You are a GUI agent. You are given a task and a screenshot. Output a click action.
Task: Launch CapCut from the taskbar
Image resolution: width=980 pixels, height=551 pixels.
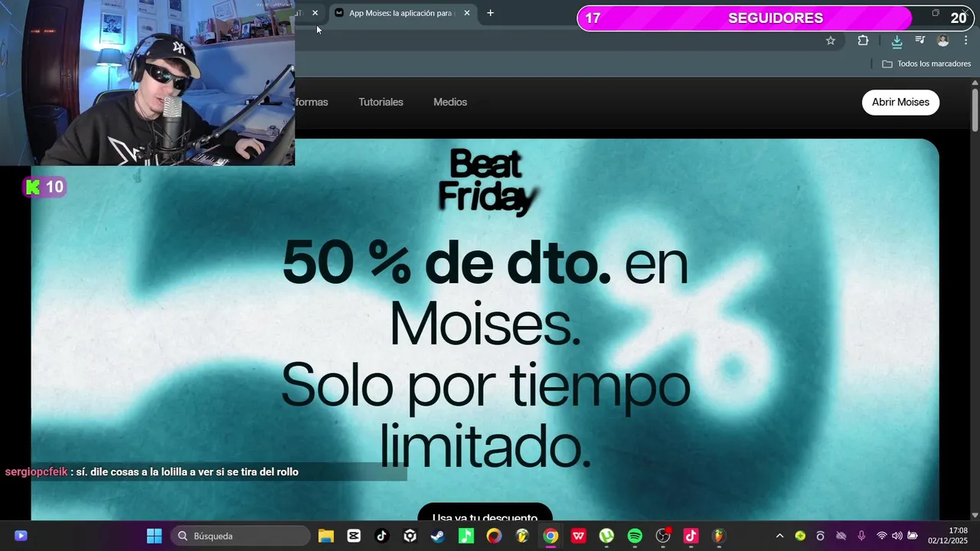[354, 536]
